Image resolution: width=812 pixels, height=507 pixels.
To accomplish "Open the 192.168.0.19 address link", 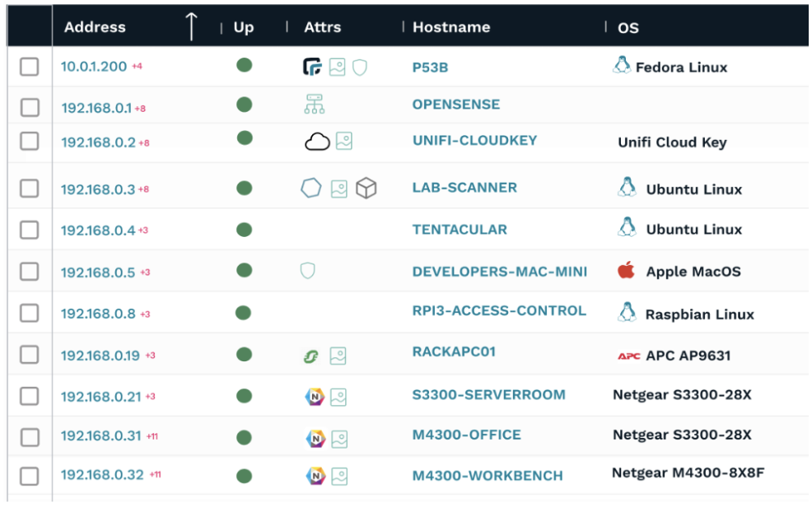I will tap(100, 356).
